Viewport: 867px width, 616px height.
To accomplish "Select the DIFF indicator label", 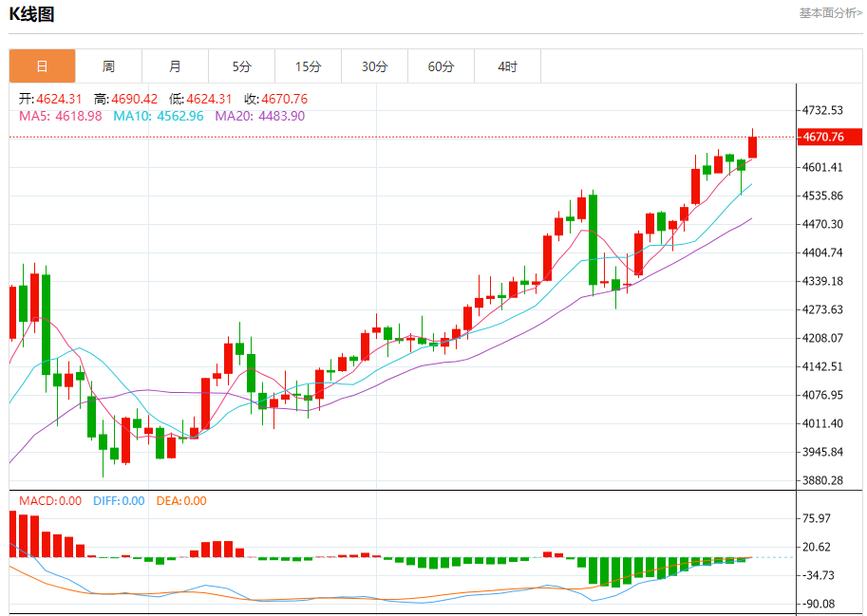I will [x=119, y=500].
